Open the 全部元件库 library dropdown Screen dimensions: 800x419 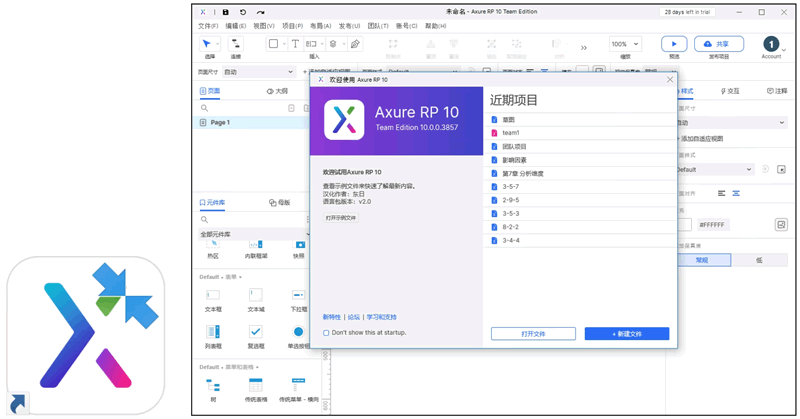254,234
